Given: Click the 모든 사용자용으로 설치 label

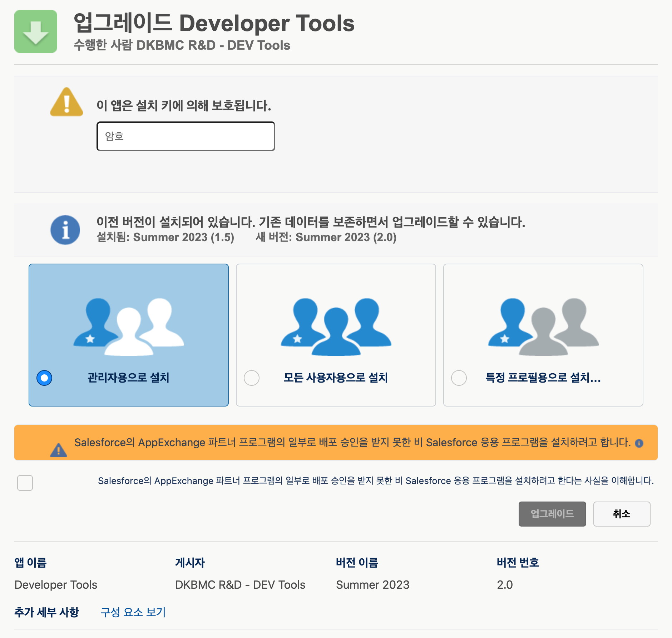Looking at the screenshot, I should 336,378.
